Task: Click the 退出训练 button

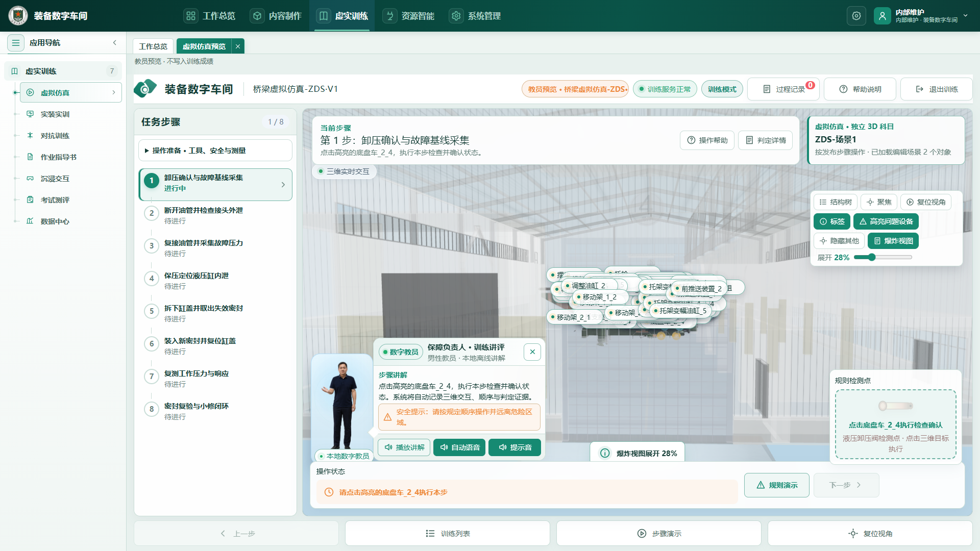Action: coord(936,89)
